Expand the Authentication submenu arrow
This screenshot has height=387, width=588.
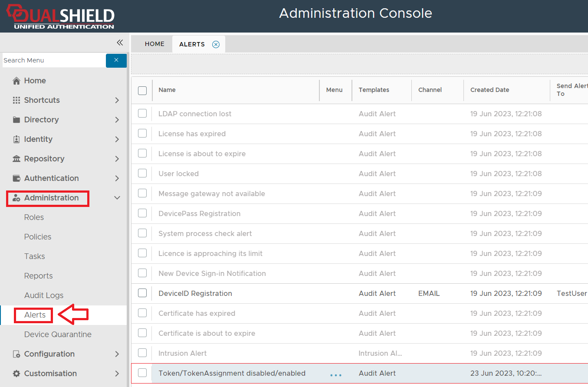click(x=117, y=178)
